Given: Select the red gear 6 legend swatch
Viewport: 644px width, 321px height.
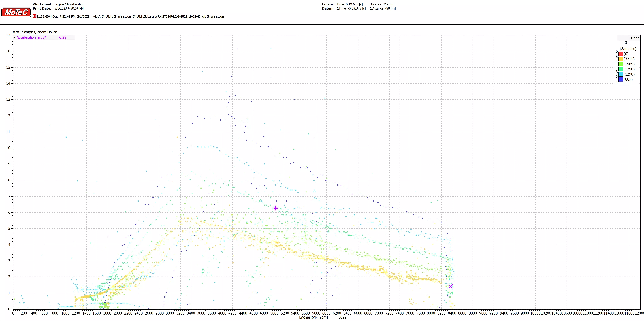Looking at the screenshot, I should tap(621, 54).
